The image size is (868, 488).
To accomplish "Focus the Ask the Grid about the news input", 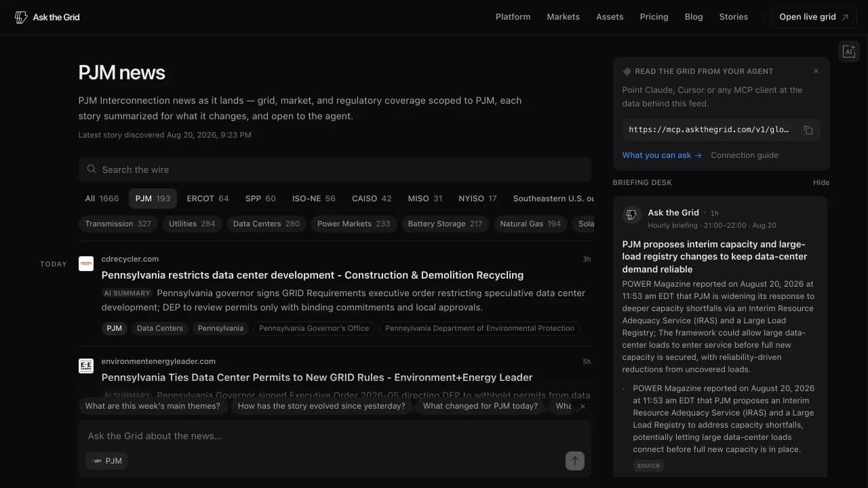I will pos(335,436).
